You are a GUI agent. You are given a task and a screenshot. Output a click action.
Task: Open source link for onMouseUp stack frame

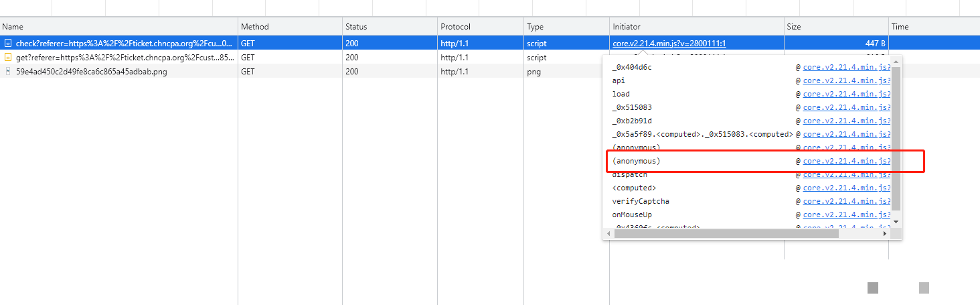[846, 215]
